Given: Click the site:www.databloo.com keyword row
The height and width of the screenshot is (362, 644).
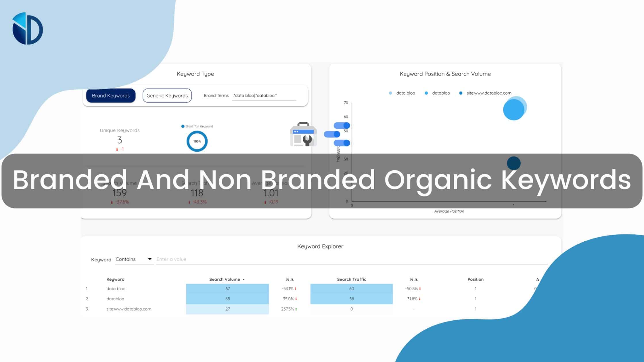Looking at the screenshot, I should click(x=129, y=309).
